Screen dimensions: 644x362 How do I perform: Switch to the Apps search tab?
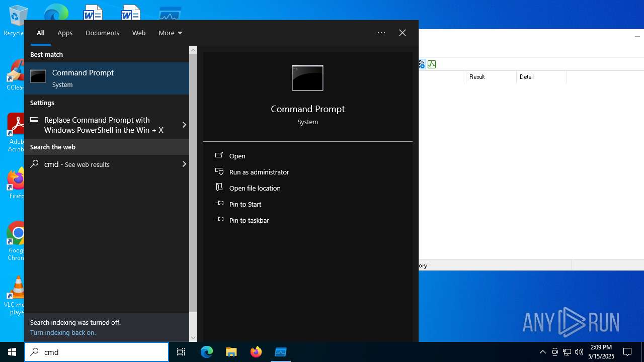(65, 33)
